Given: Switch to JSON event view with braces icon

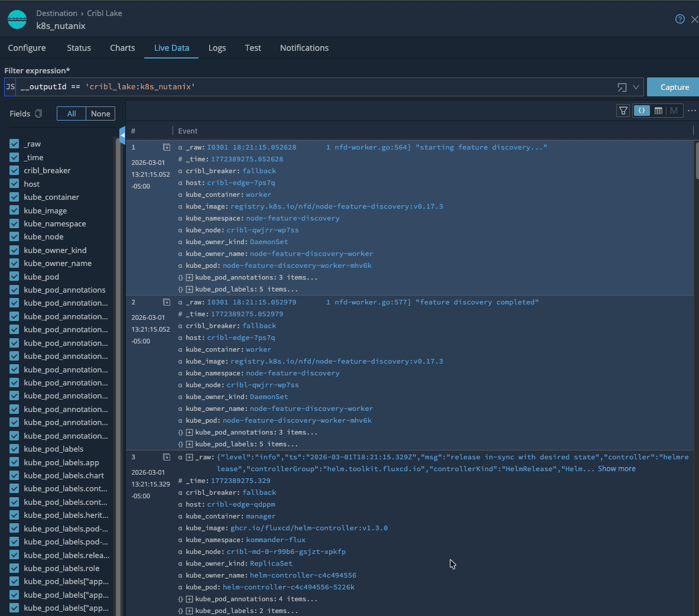Looking at the screenshot, I should pyautogui.click(x=642, y=111).
